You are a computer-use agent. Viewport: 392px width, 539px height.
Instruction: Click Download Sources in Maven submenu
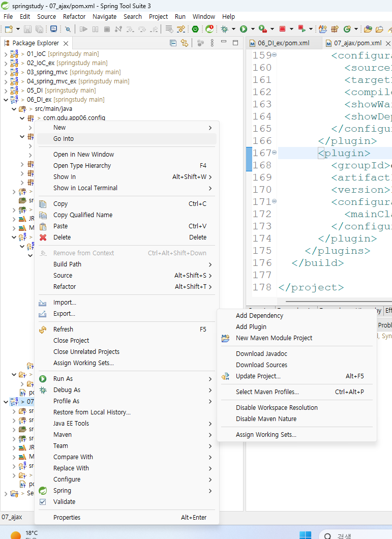(297, 365)
